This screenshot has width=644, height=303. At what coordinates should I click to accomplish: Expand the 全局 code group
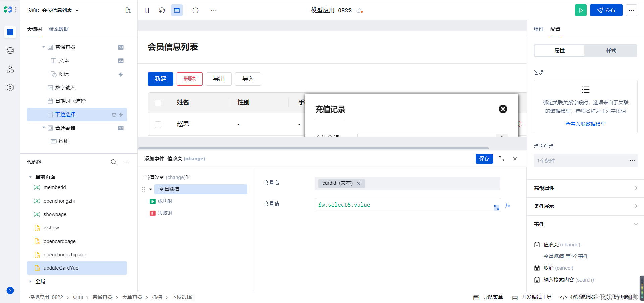[30, 282]
